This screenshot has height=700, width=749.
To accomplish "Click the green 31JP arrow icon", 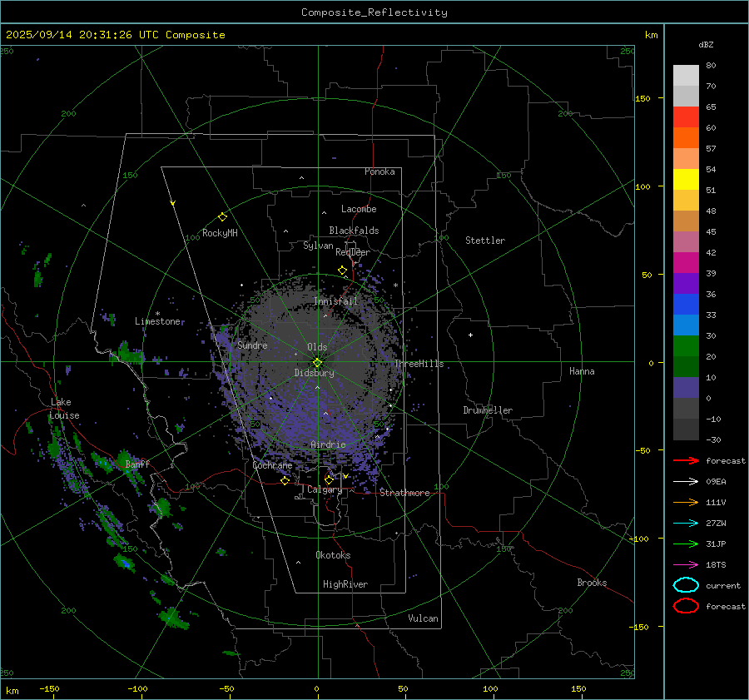I will pyautogui.click(x=686, y=544).
